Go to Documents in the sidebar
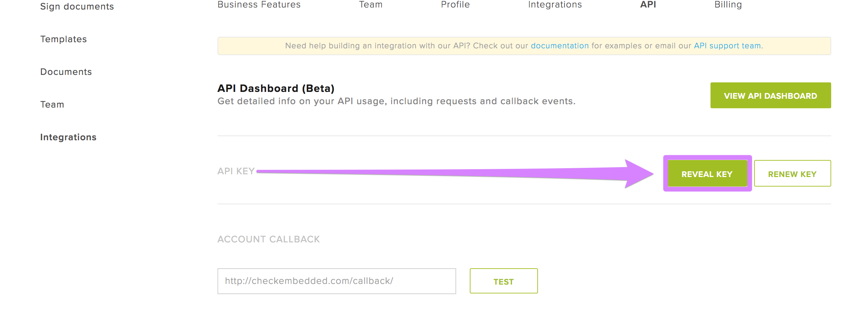 pyautogui.click(x=66, y=72)
